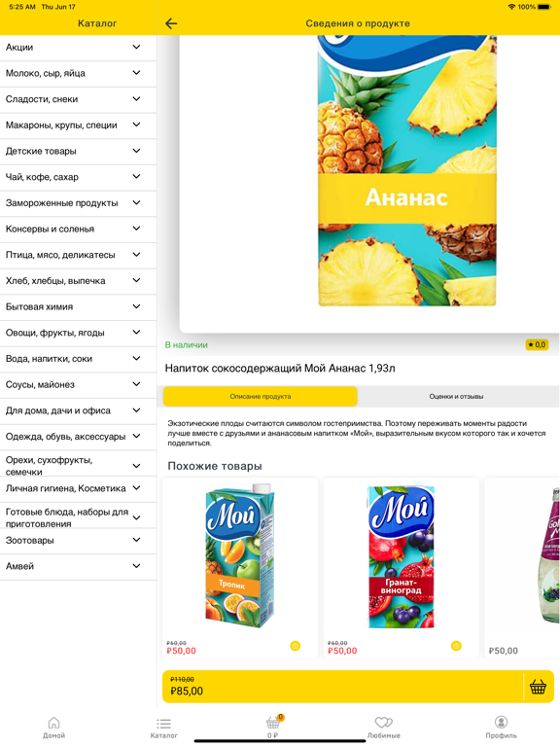Viewport: 560px width, 747px height.
Task: Expand Готовые блюда category
Action: tap(78, 515)
